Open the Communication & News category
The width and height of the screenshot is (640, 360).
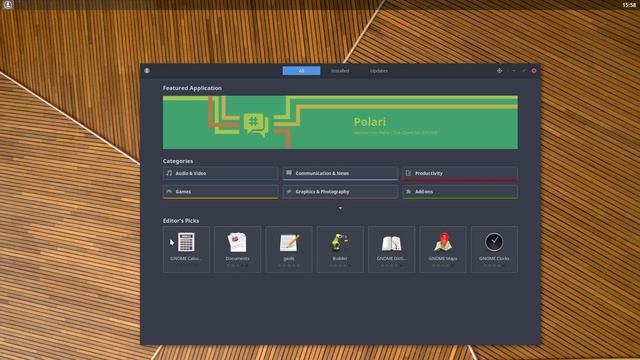[340, 173]
